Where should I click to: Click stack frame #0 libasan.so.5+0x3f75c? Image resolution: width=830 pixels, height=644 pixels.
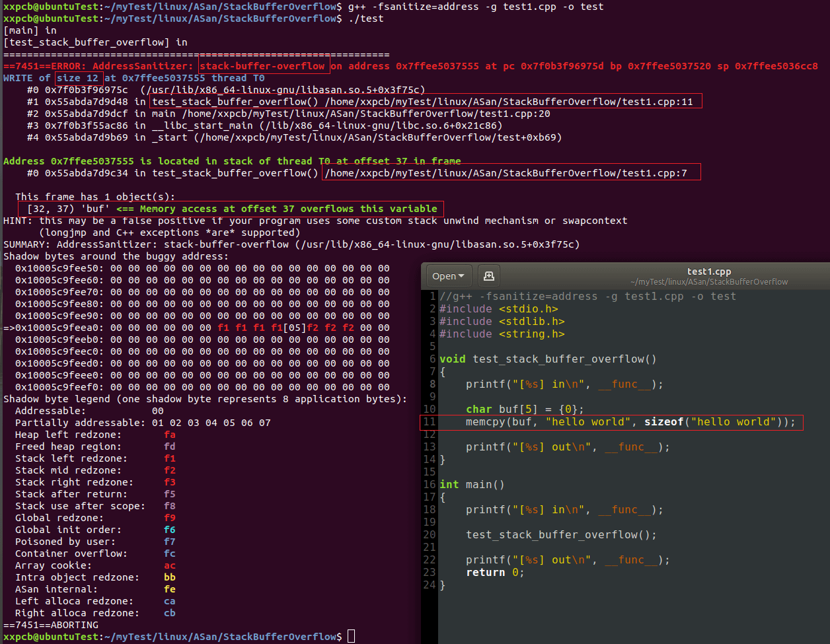(x=226, y=90)
